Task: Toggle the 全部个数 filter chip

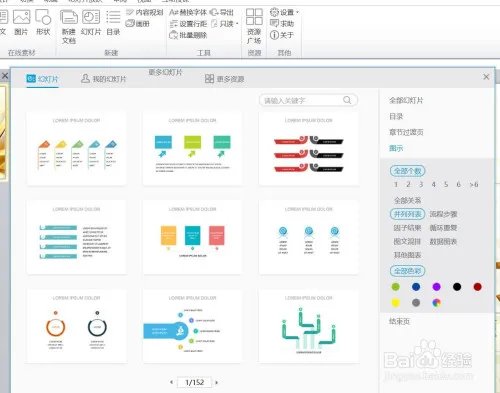Action: tap(407, 171)
